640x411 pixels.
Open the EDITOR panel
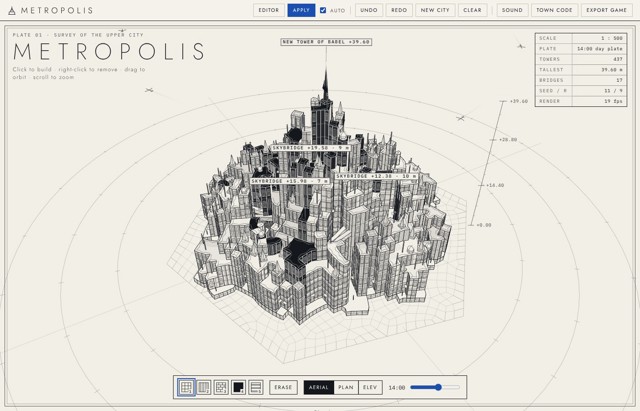tap(269, 10)
